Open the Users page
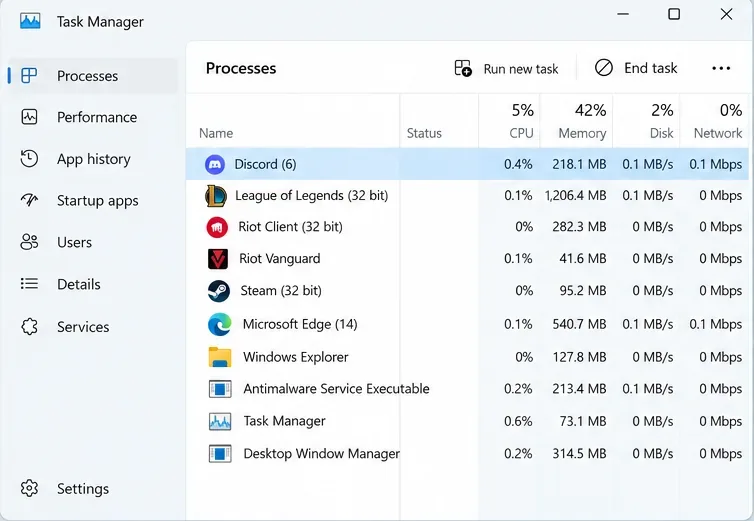The image size is (754, 521). [93, 242]
